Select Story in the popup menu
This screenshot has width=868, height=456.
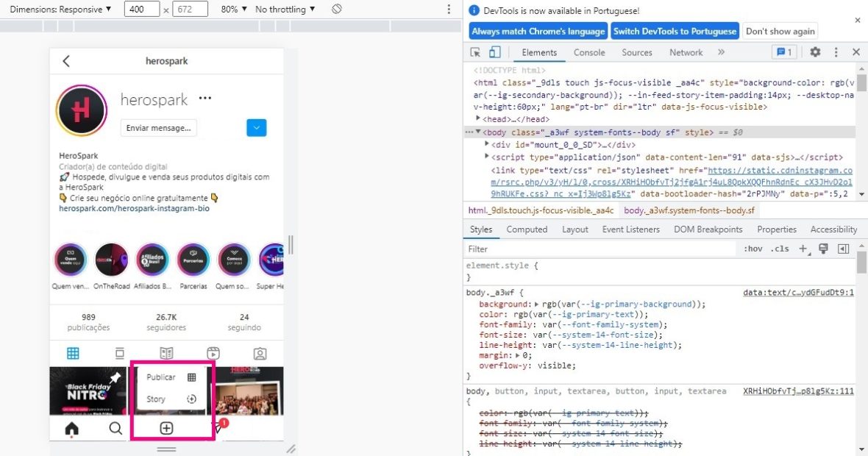(156, 399)
